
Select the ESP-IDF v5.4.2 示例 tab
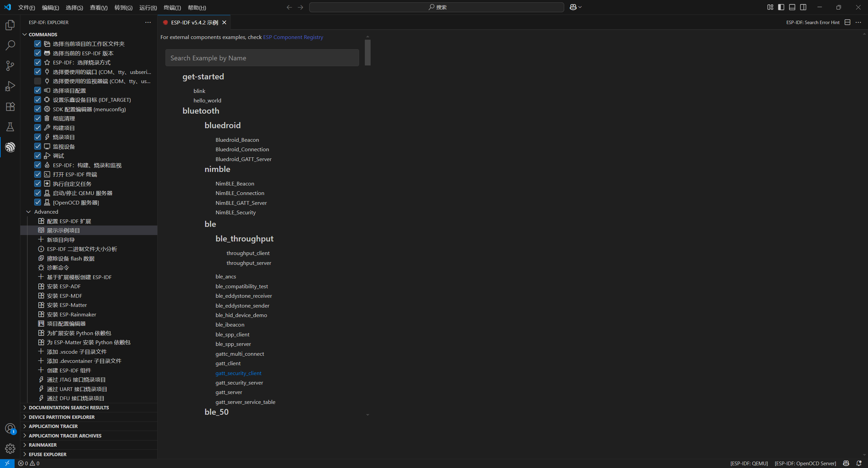point(194,22)
